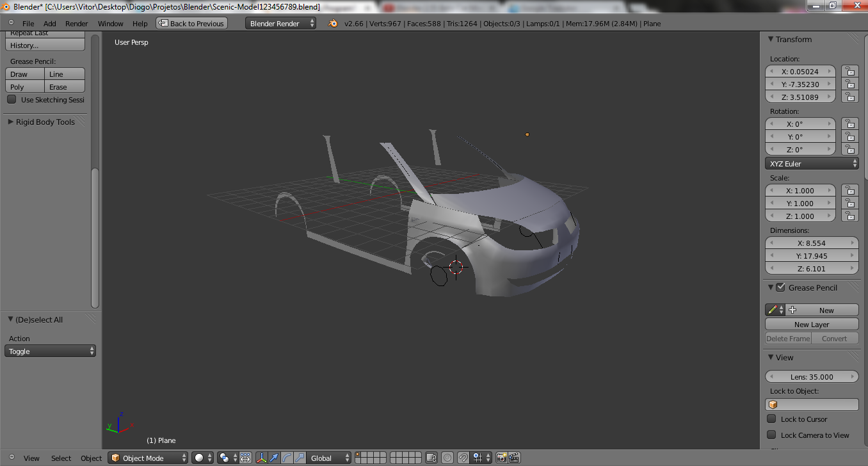
Task: Click the Back to Previous button
Action: point(191,24)
